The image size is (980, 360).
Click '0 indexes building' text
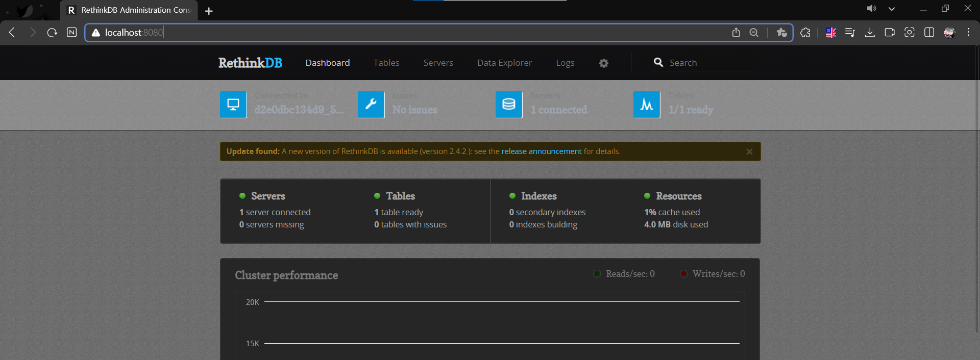[543, 224]
